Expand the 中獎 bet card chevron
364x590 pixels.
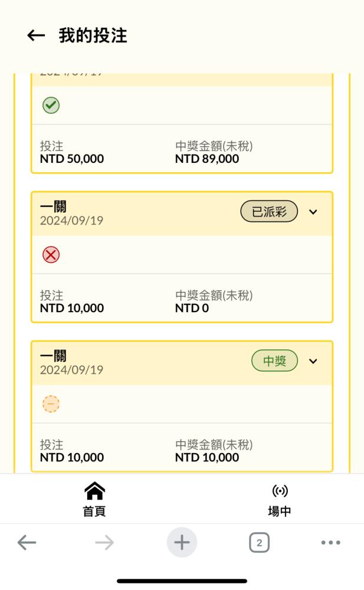(x=313, y=361)
